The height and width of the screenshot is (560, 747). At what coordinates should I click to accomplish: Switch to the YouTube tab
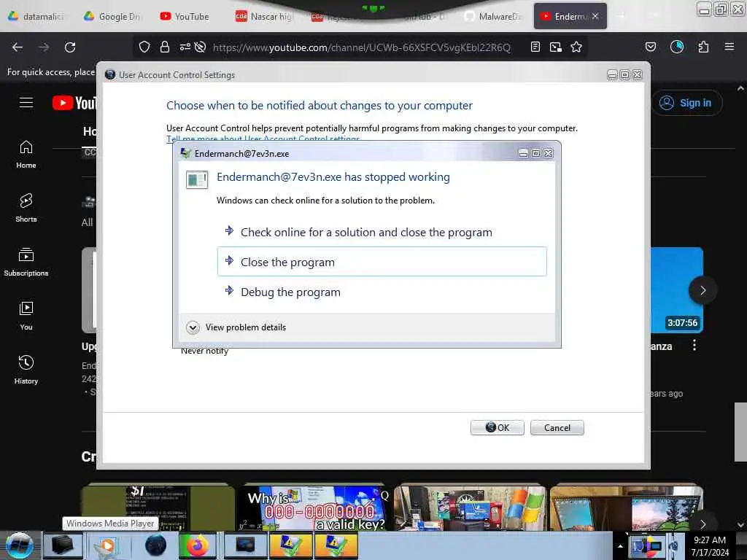[x=185, y=17]
